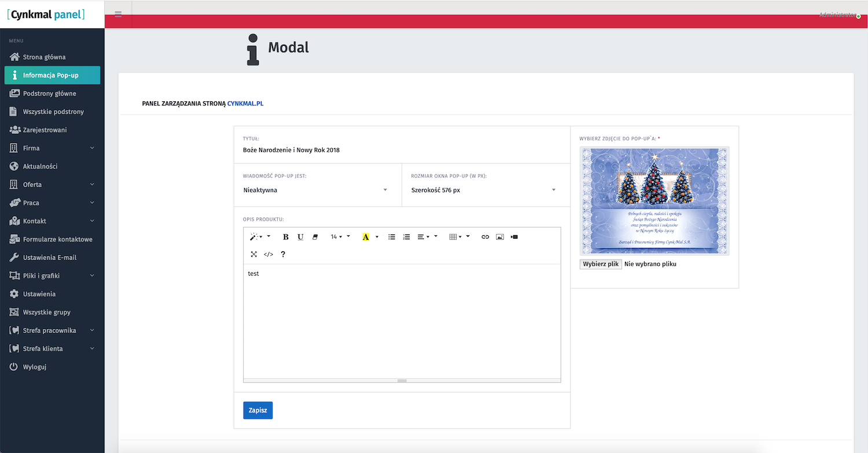The width and height of the screenshot is (868, 453).
Task: Click the Tytuł input field
Action: pyautogui.click(x=402, y=150)
